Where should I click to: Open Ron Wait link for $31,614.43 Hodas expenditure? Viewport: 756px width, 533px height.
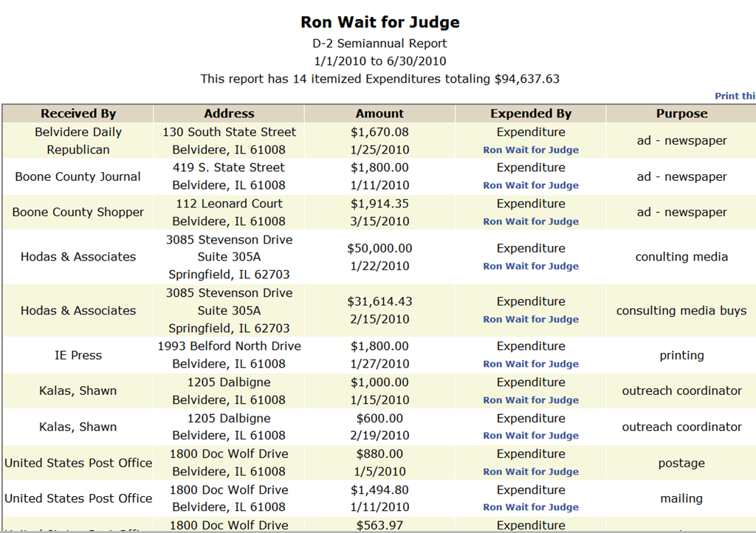click(531, 319)
